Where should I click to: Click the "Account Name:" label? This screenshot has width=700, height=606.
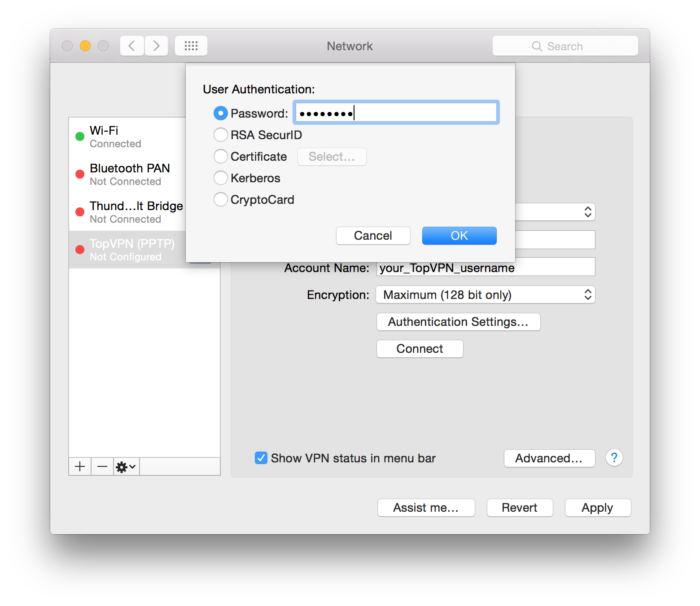coord(327,268)
